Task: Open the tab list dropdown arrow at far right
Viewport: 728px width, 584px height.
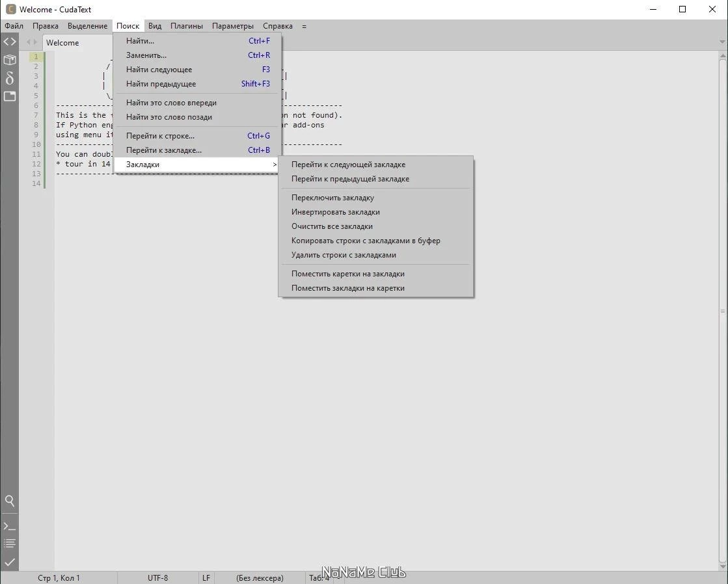Action: pyautogui.click(x=722, y=42)
